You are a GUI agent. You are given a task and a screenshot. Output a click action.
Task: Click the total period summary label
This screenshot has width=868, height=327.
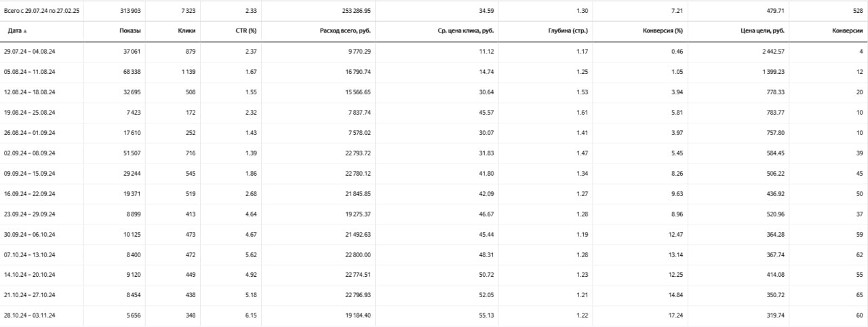click(x=42, y=11)
